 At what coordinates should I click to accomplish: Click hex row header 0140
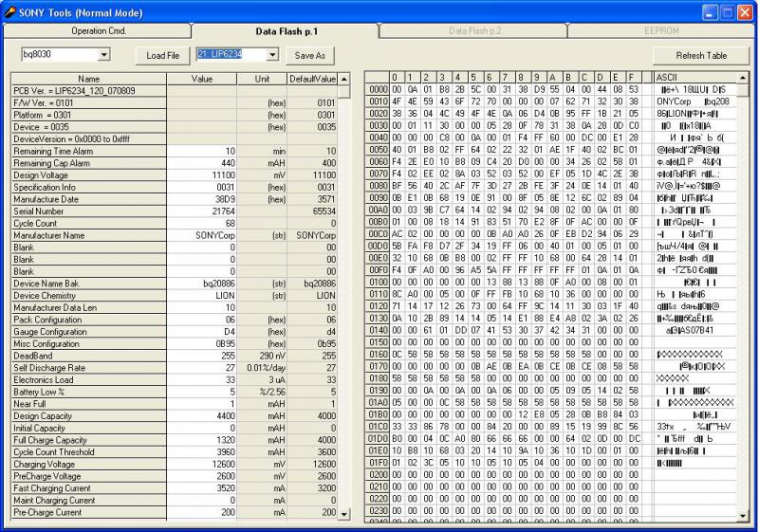[x=378, y=330]
